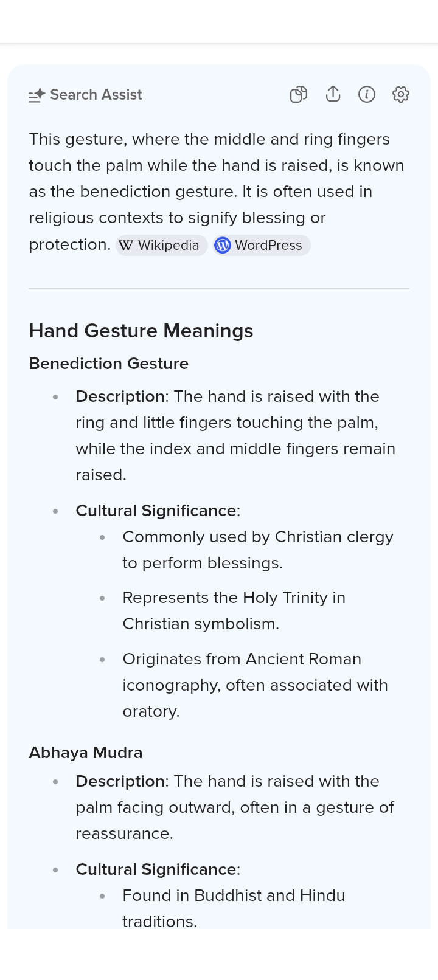Click the Search Assist sparkle icon
The image size is (438, 980).
(x=37, y=95)
